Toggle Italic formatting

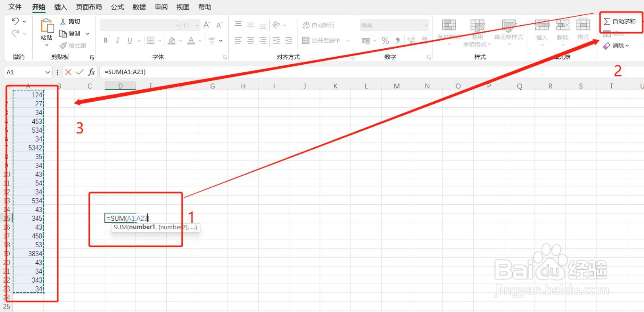[118, 40]
